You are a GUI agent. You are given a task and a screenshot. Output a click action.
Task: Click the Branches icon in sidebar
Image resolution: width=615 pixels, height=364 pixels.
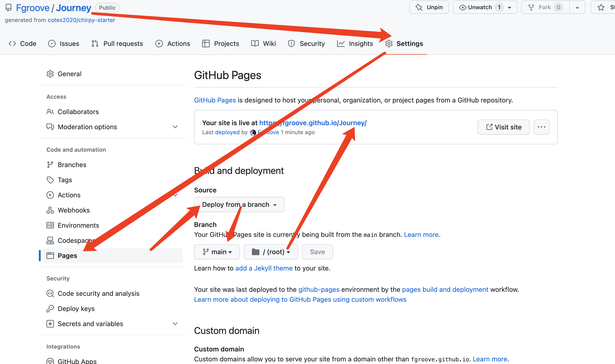coord(50,165)
